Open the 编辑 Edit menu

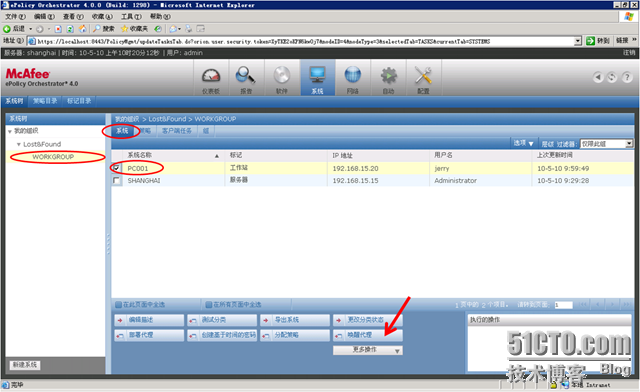44,16
